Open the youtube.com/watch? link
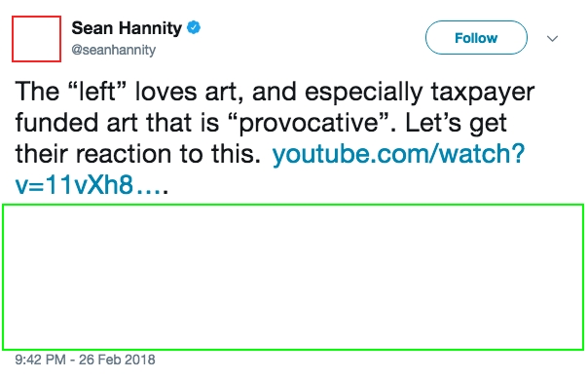Image resolution: width=588 pixels, height=379 pixels. point(398,154)
